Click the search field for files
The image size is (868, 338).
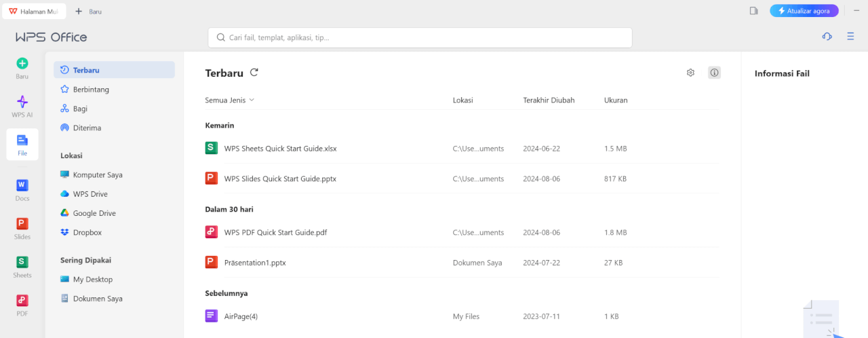(420, 38)
